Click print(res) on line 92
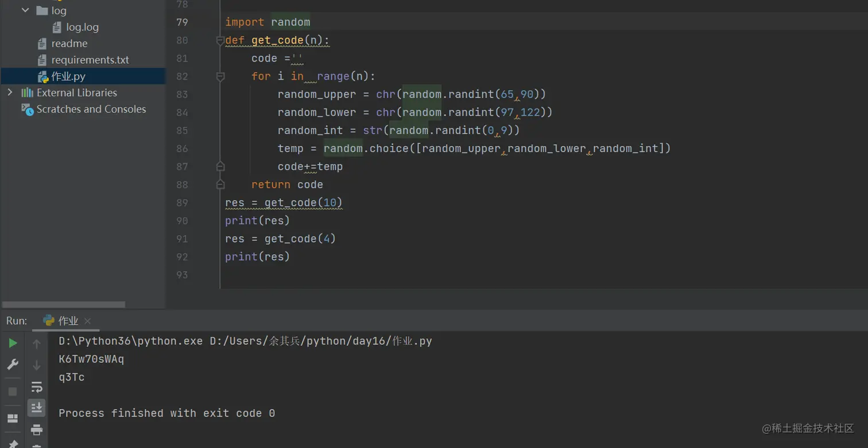The width and height of the screenshot is (868, 448). click(257, 256)
